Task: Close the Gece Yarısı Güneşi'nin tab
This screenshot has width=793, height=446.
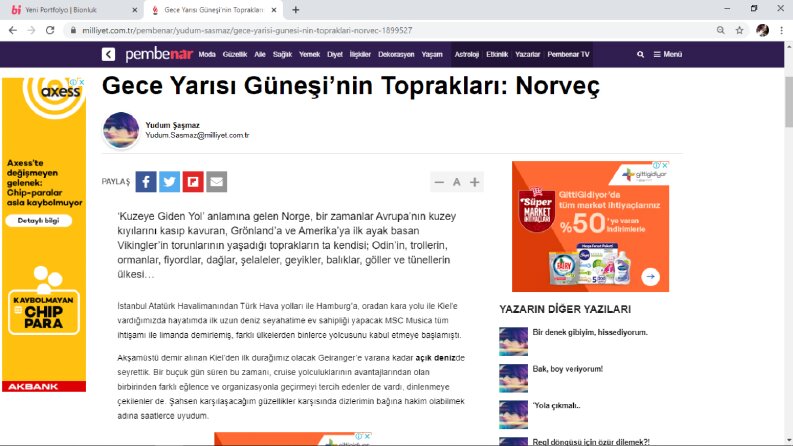Action: coord(274,10)
